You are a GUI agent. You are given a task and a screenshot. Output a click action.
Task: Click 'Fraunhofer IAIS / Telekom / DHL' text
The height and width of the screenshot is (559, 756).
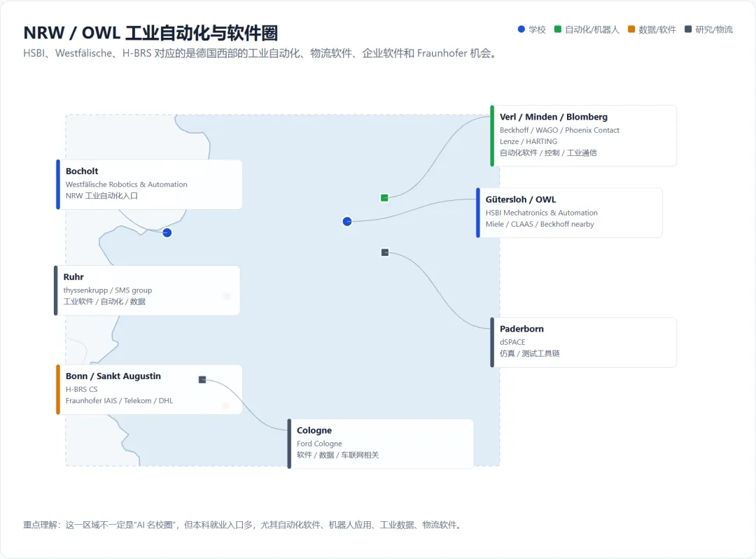(x=119, y=400)
